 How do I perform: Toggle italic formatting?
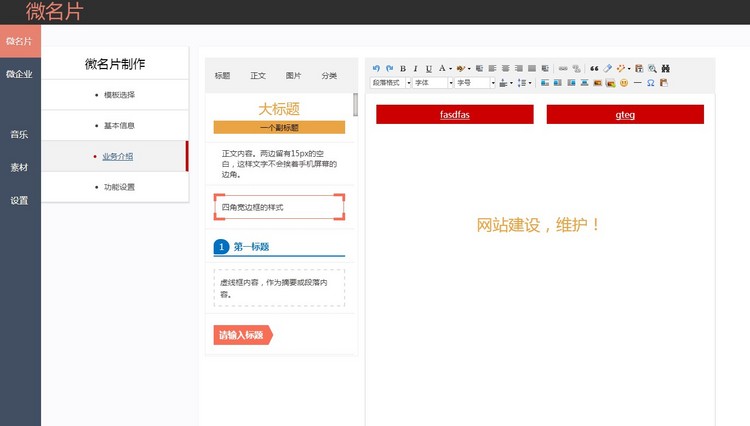416,68
